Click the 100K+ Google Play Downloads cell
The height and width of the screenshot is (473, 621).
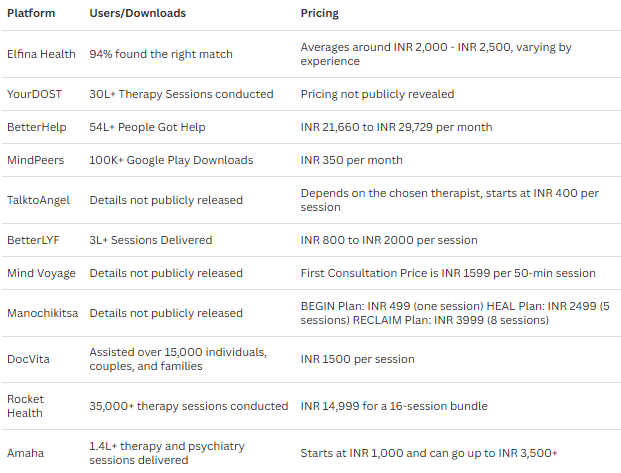point(171,160)
